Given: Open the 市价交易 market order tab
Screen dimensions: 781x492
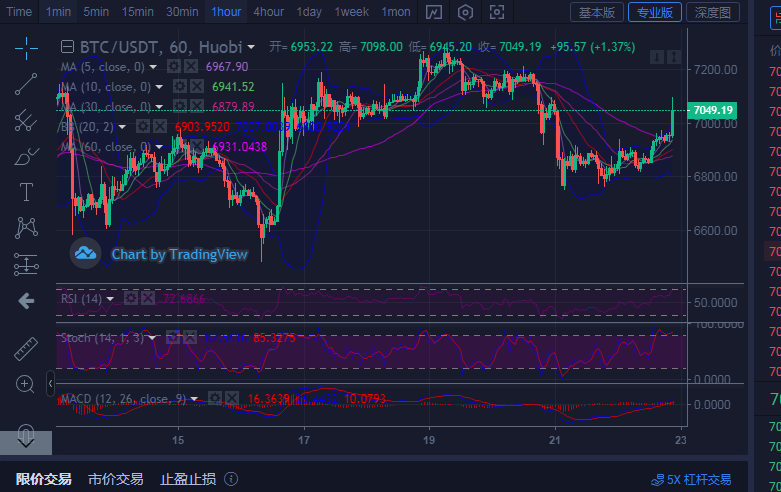Looking at the screenshot, I should click(x=116, y=479).
